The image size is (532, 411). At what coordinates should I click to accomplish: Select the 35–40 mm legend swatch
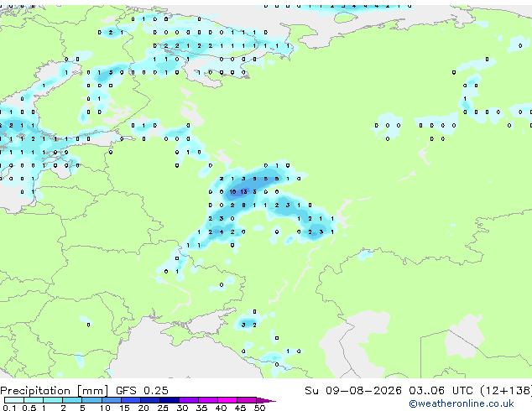(207, 400)
